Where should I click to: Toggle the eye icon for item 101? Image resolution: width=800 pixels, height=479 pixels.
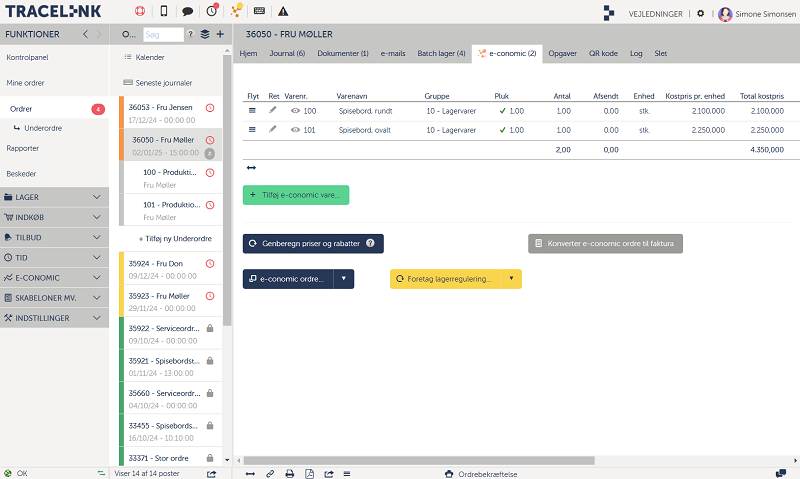point(295,130)
